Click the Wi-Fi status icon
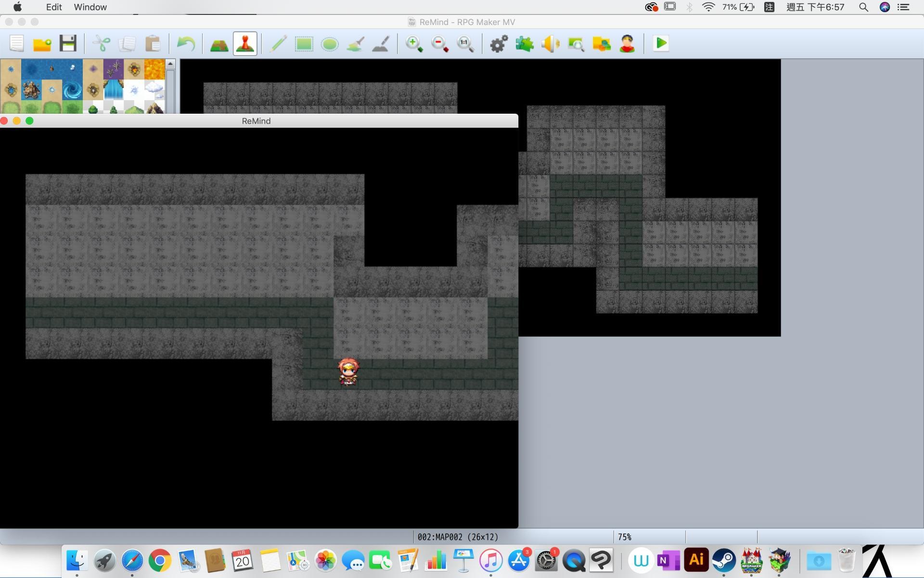Image resolution: width=924 pixels, height=578 pixels. pyautogui.click(x=708, y=7)
